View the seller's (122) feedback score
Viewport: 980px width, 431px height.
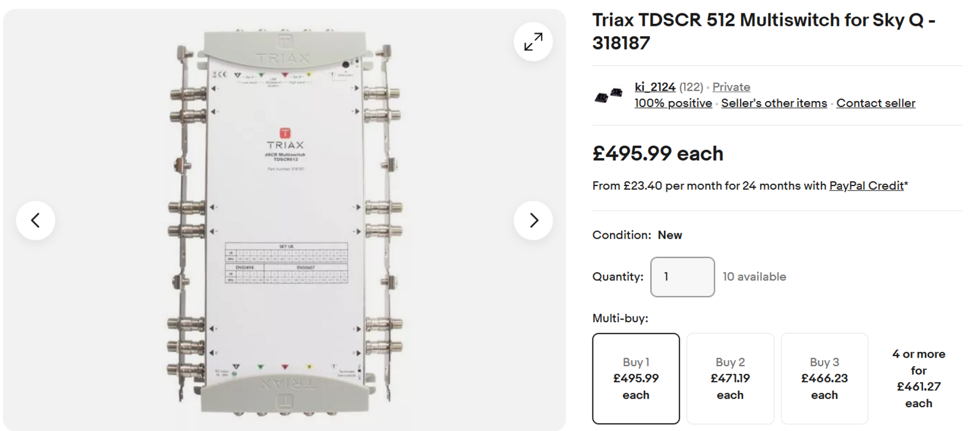691,87
